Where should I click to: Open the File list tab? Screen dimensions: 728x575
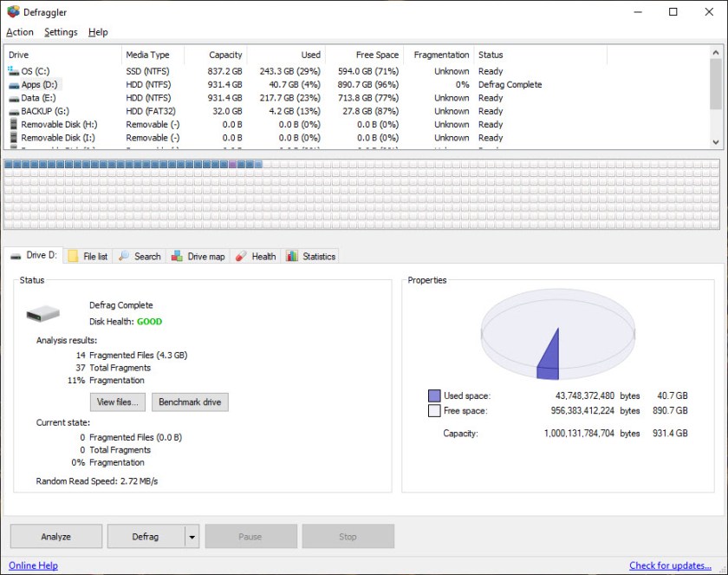[88, 256]
